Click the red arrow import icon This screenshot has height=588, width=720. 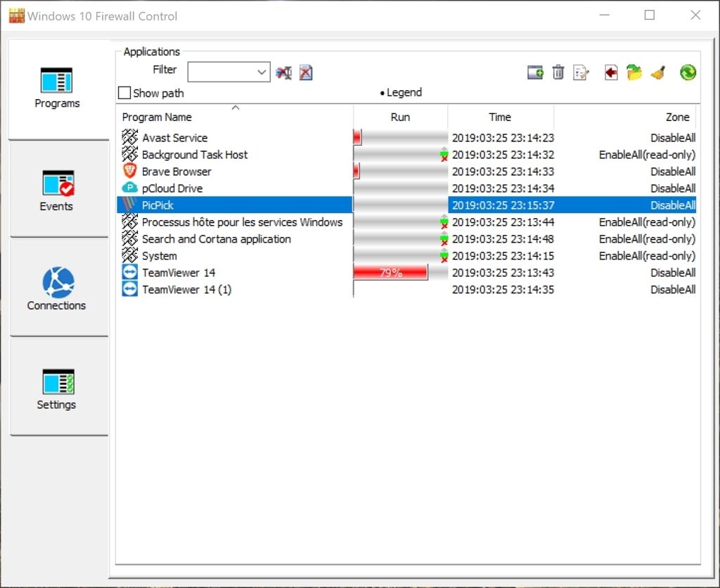[611, 72]
